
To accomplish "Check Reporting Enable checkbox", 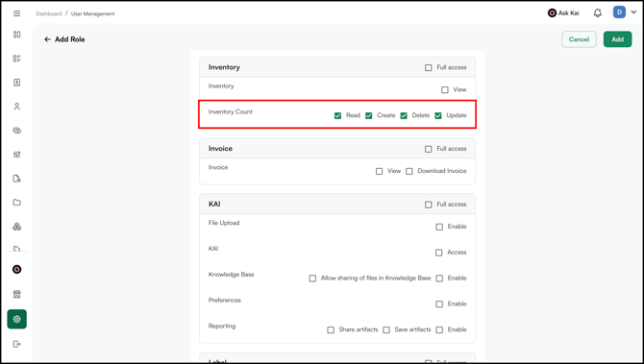I will click(439, 330).
